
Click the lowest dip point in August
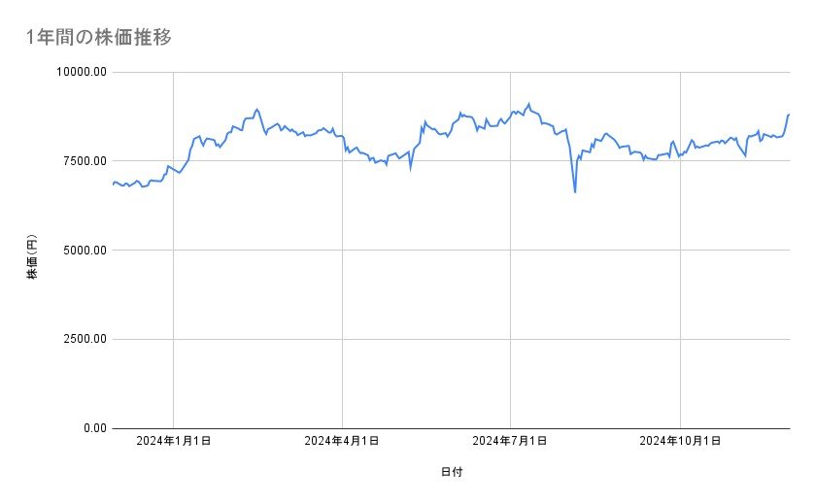[575, 192]
